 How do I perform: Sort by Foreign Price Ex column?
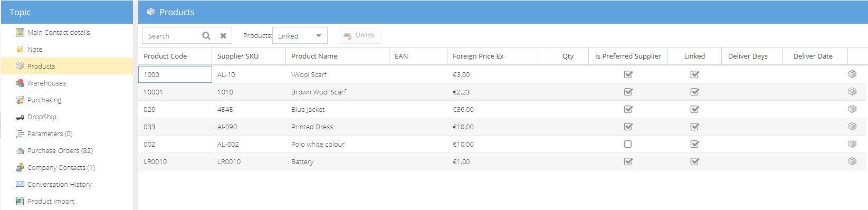point(478,56)
